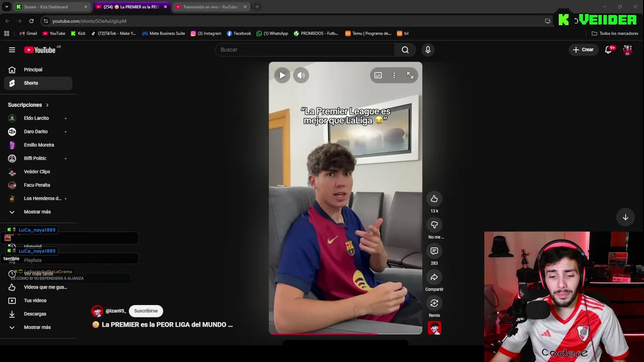This screenshot has height=362, width=644.
Task: Click the Remix icon
Action: [x=434, y=303]
